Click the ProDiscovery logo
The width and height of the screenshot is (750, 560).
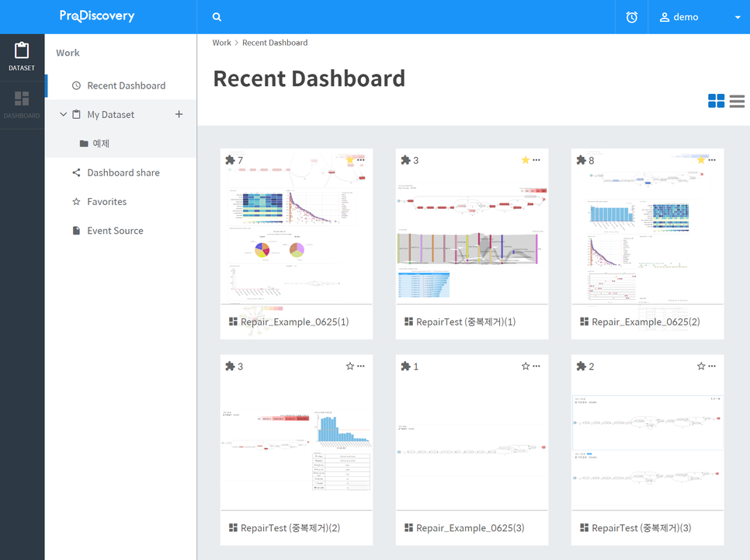click(x=97, y=16)
